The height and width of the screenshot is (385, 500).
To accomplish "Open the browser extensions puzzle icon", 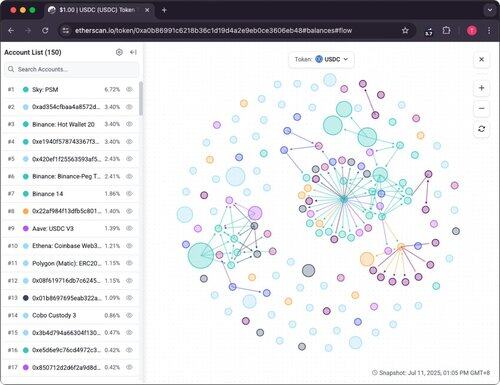I will pos(446,31).
